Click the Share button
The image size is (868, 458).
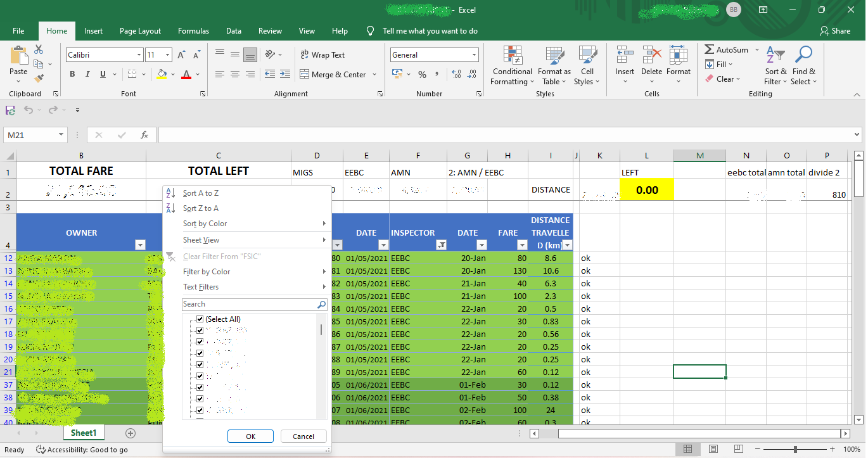point(835,31)
